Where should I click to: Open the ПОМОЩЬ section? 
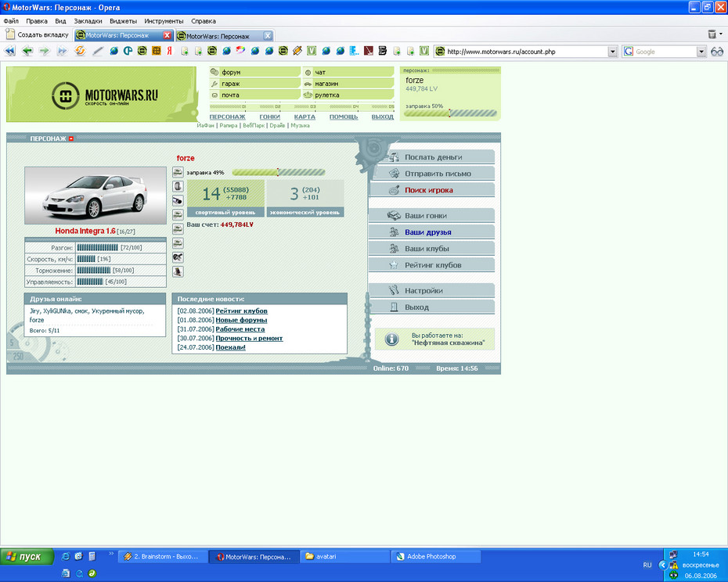coord(344,117)
